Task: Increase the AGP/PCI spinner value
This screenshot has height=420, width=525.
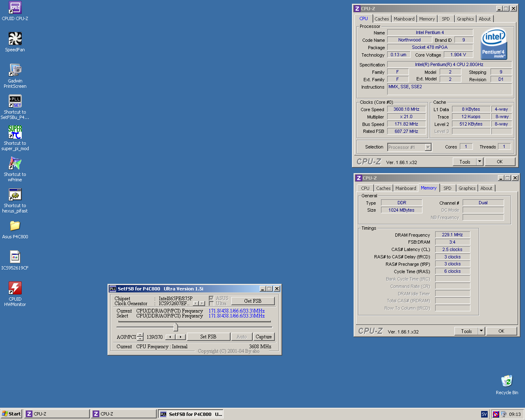Action: point(140,335)
